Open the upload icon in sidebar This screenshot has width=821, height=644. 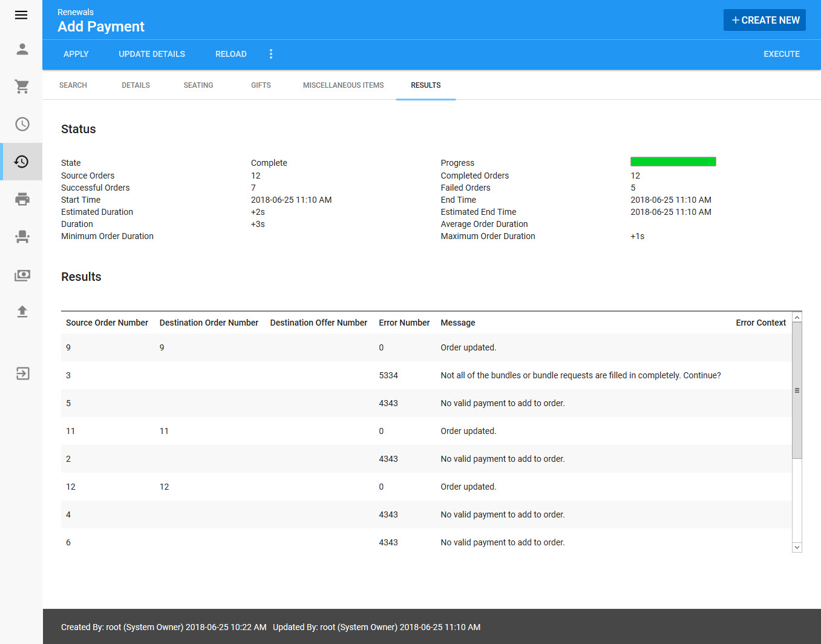click(22, 311)
